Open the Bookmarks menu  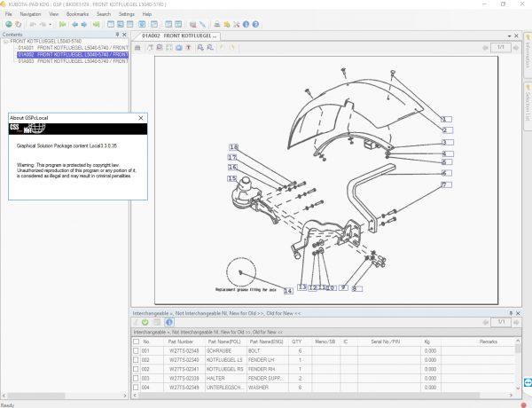click(77, 14)
